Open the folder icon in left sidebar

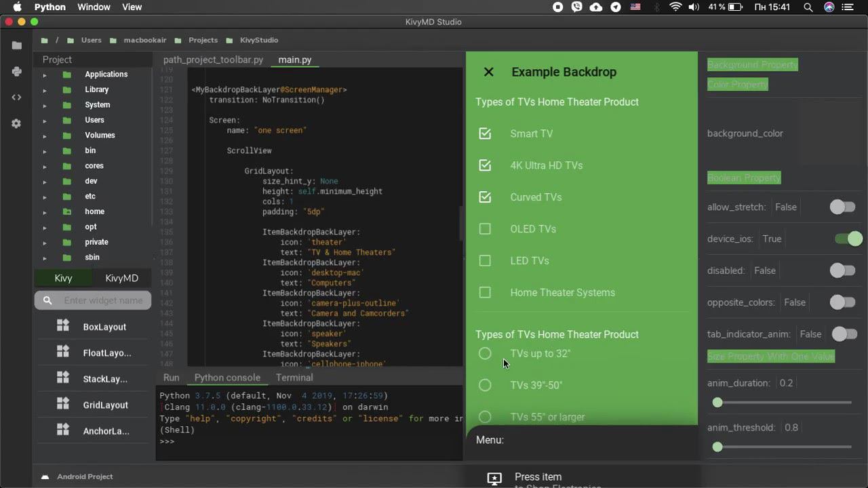(x=17, y=45)
